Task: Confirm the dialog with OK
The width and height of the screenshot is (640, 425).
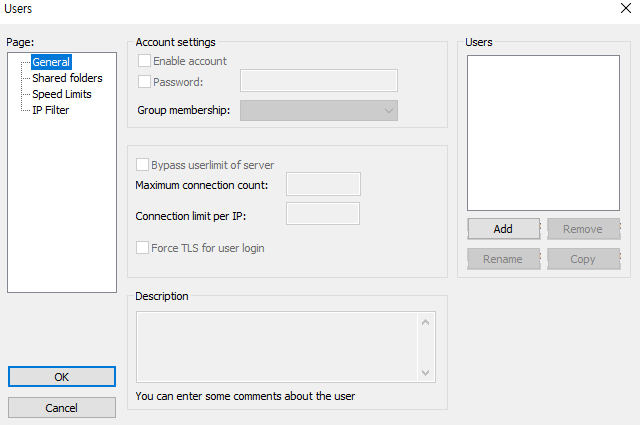Action: point(62,376)
